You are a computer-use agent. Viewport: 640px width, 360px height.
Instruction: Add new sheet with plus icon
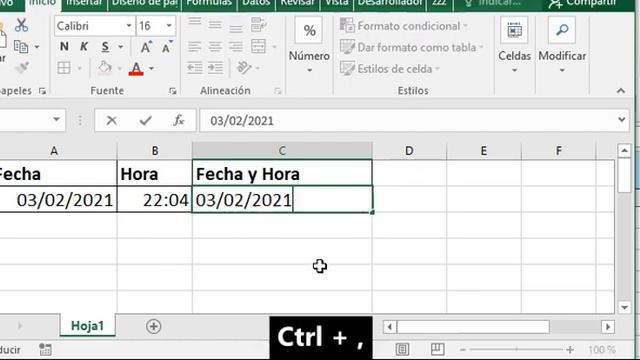(x=153, y=327)
